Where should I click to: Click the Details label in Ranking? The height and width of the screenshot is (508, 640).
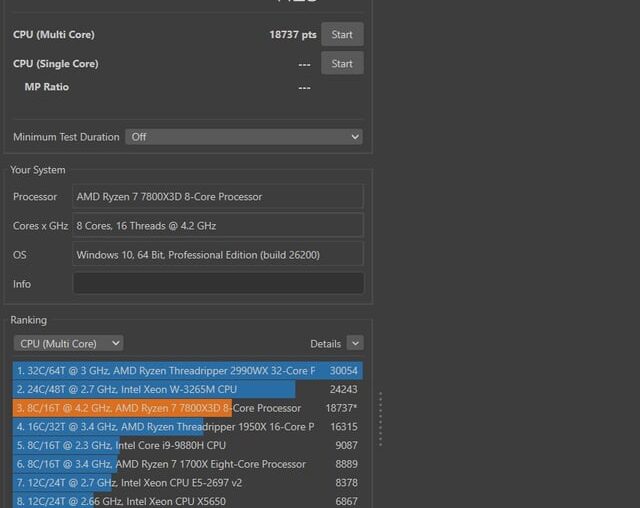tap(325, 344)
